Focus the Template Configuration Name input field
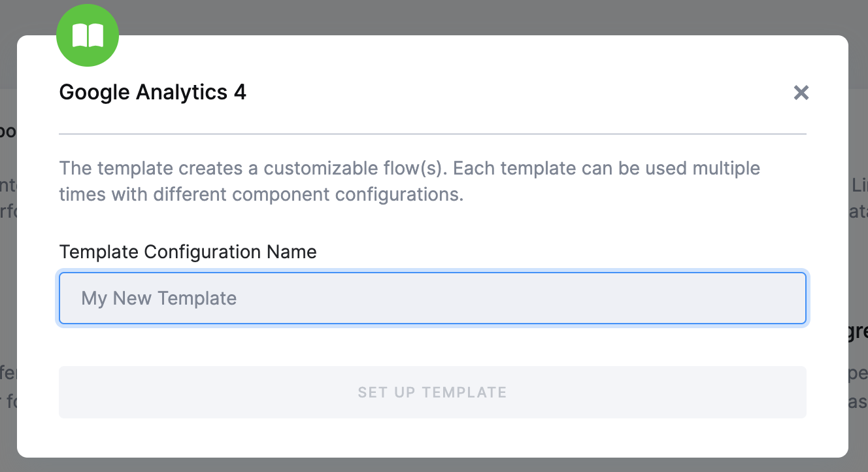 click(433, 297)
